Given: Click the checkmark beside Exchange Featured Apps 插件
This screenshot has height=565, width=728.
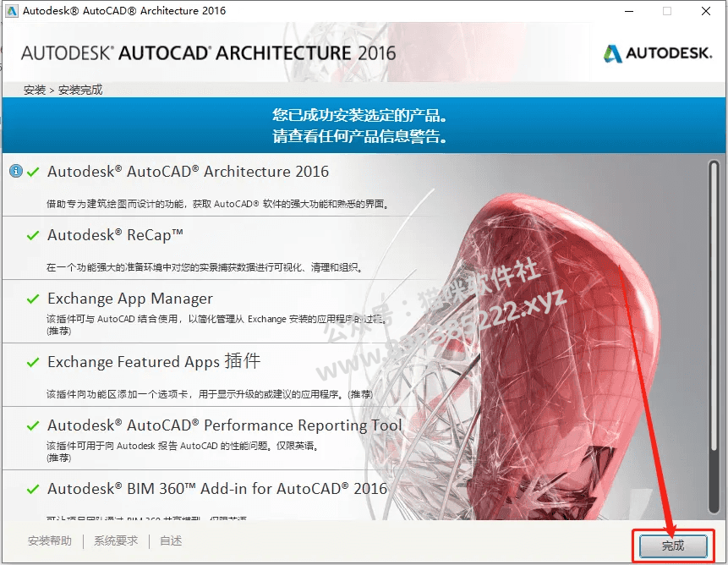Looking at the screenshot, I should pos(33,362).
